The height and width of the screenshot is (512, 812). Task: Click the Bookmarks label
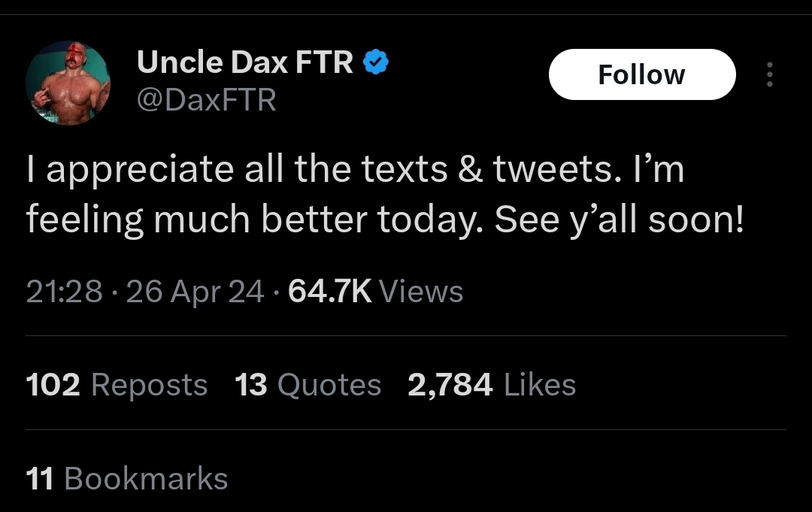click(146, 478)
